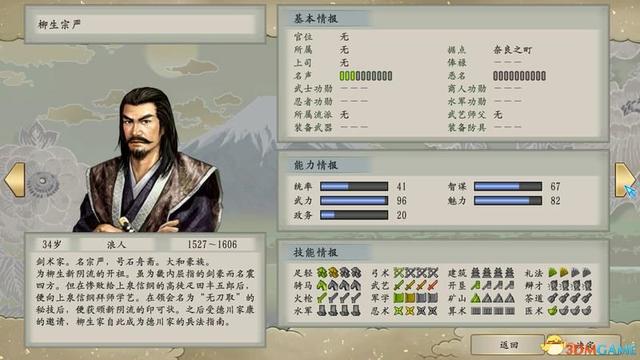Select the red fourth 武艺 sword icon
The height and width of the screenshot is (360, 640).
(433, 285)
